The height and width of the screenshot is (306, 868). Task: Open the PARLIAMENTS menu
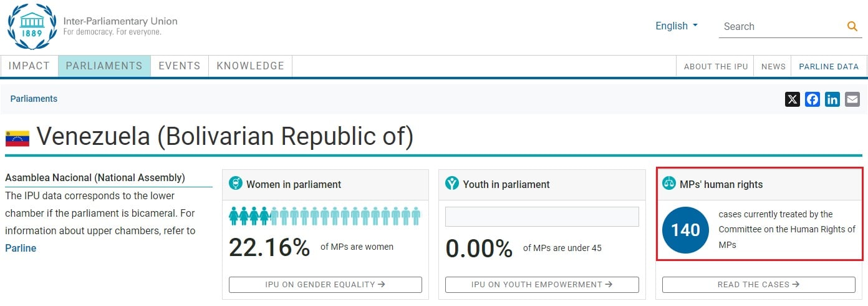[104, 66]
